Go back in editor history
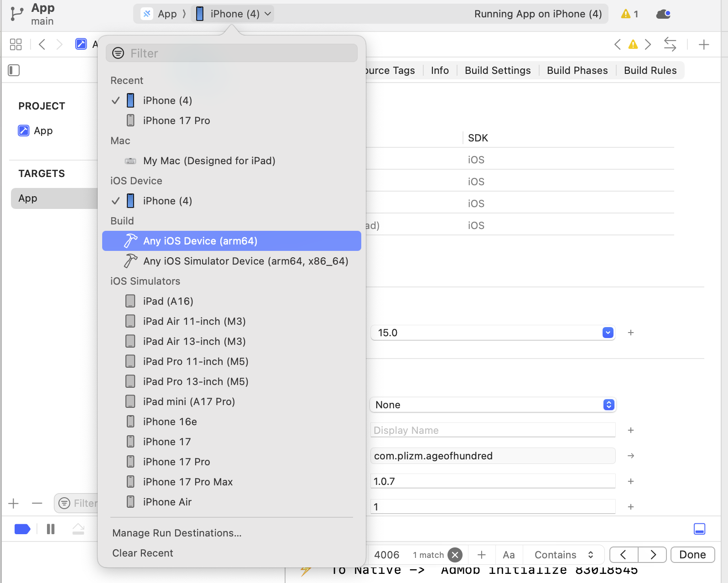Viewport: 728px width, 583px height. pos(42,44)
